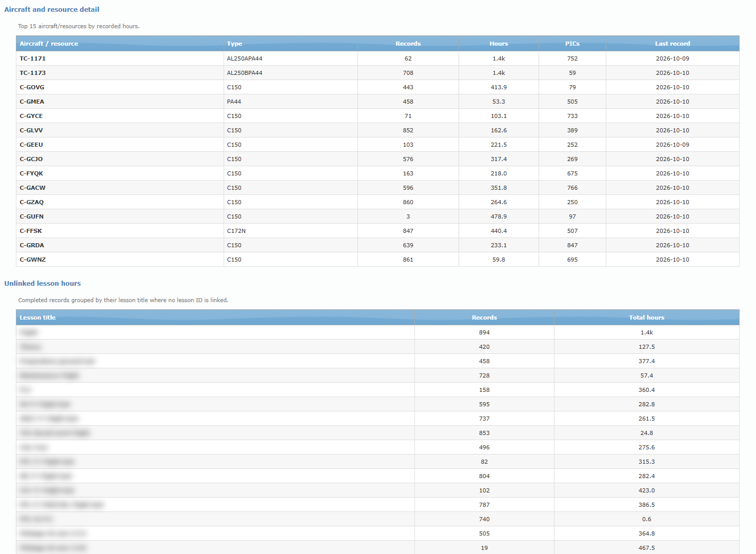756x554 pixels.
Task: Click the "Completed records grouped by" description text
Action: click(123, 300)
